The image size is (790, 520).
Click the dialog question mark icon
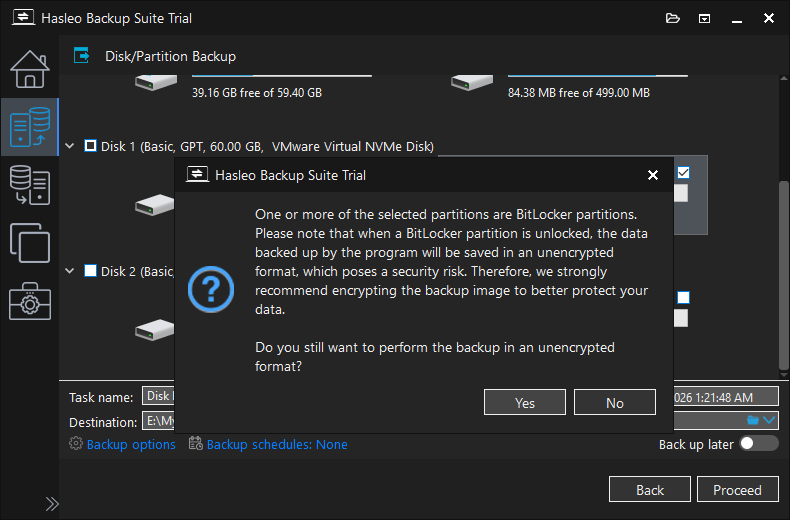click(x=211, y=289)
